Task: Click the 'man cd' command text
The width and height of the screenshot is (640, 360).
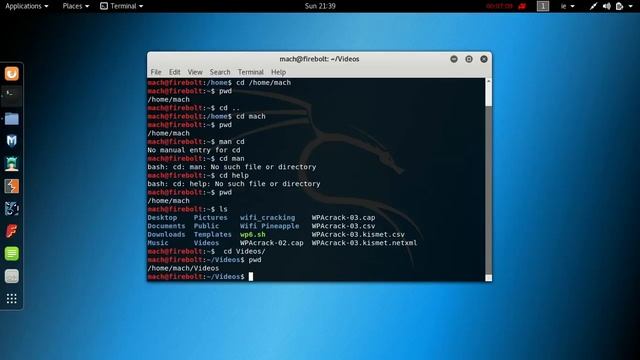Action: tap(232, 142)
